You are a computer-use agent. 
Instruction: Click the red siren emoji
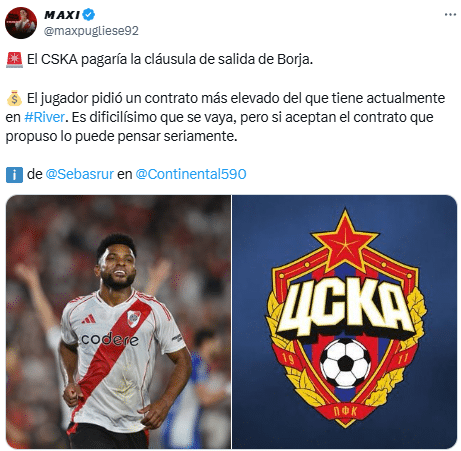pos(14,60)
